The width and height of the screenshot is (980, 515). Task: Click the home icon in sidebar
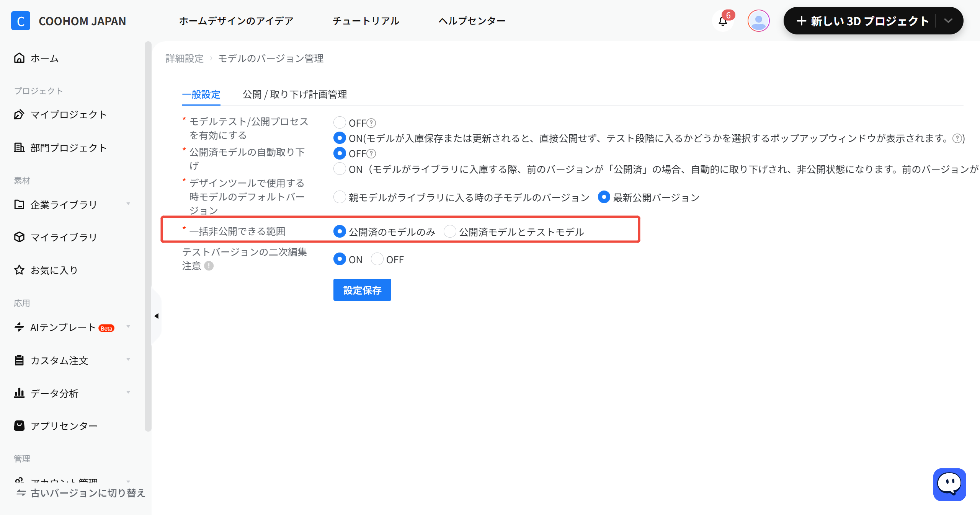[x=19, y=58]
